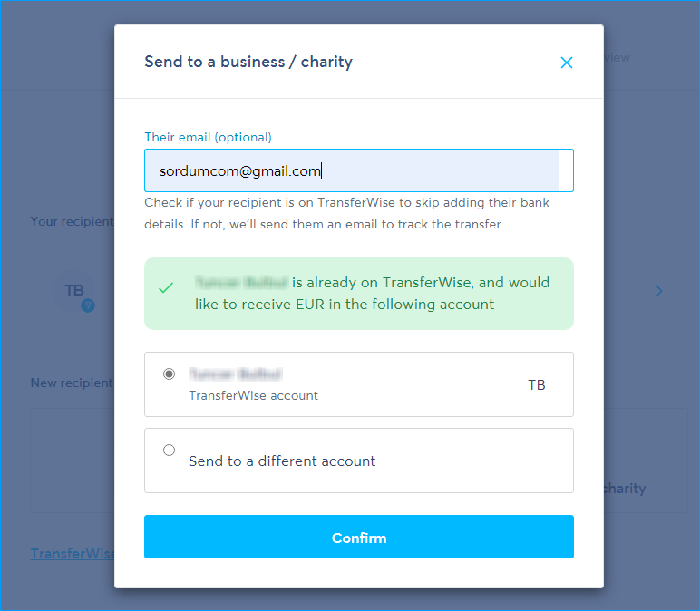Screen dimensions: 700x611
Task: Click the 'Send to a different account' label
Action: (282, 461)
